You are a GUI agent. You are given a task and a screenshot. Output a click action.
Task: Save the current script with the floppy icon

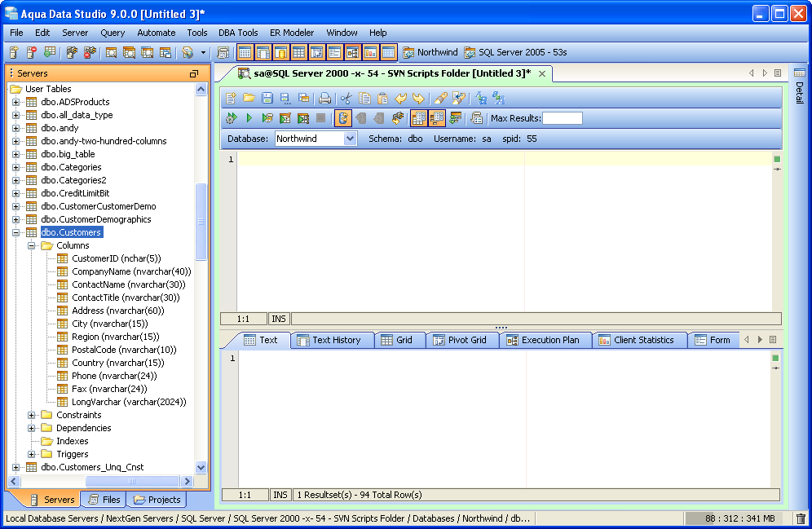(x=267, y=98)
